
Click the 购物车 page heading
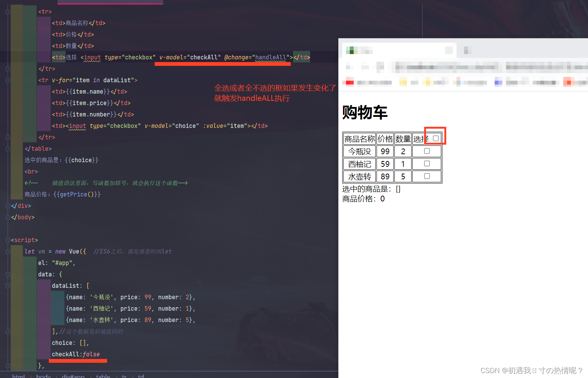tap(365, 112)
